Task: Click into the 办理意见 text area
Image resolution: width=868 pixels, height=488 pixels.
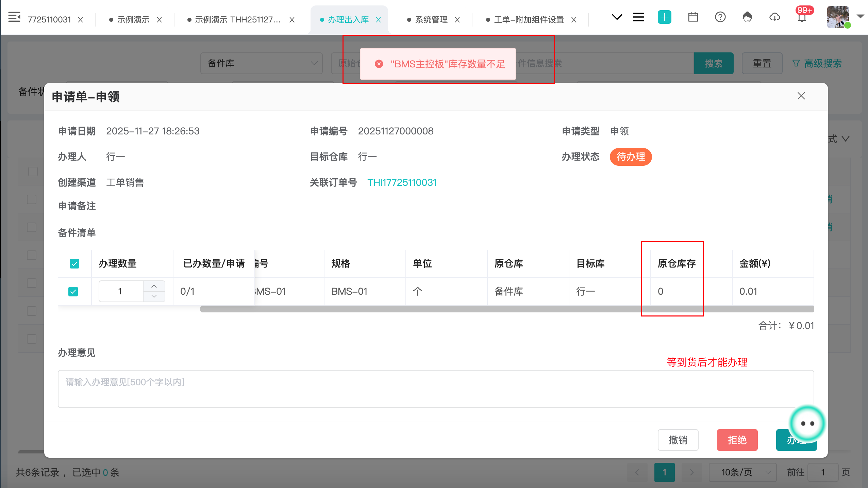Action: point(436,389)
